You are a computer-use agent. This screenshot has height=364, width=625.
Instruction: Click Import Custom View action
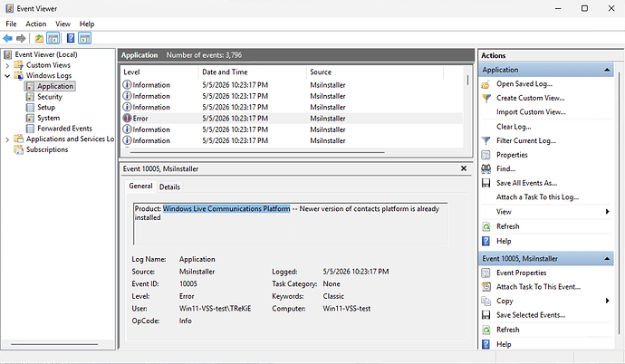coord(531,112)
